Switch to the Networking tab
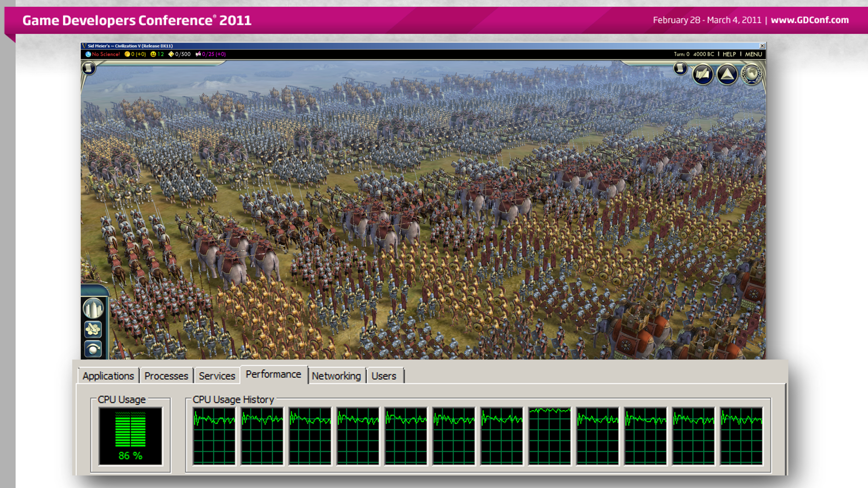Image resolution: width=868 pixels, height=488 pixels. (x=336, y=376)
